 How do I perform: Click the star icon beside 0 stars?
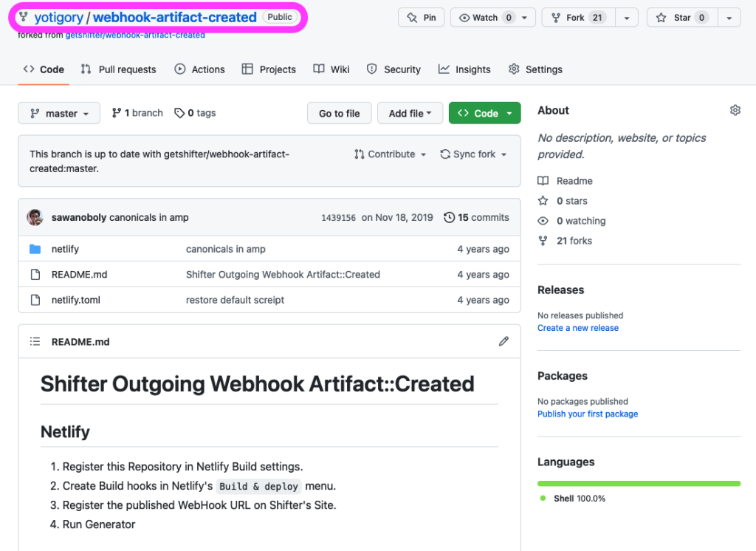pyautogui.click(x=543, y=201)
